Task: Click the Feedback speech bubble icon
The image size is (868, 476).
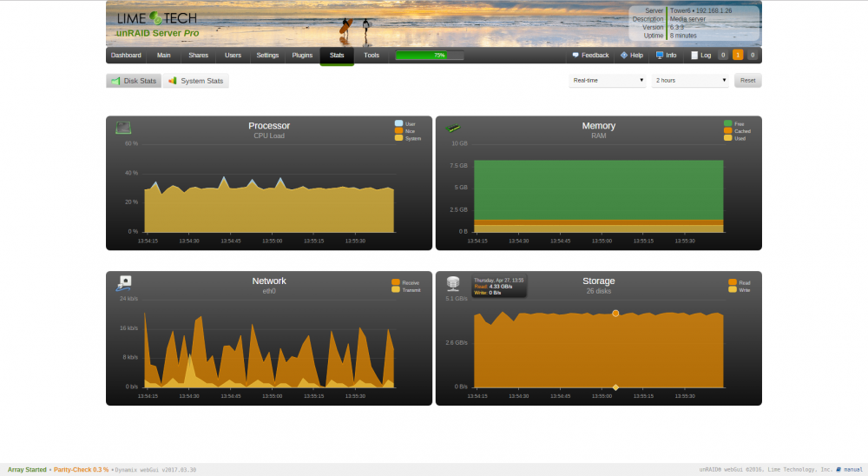Action: coord(575,56)
